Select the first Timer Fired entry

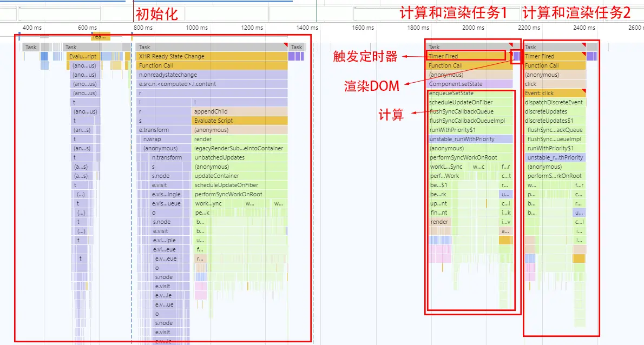(x=466, y=56)
